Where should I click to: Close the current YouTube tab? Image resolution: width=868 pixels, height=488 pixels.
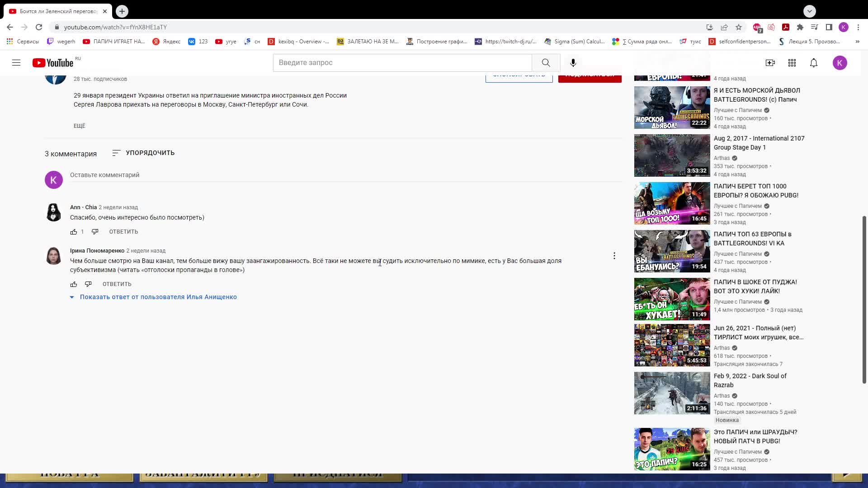pos(105,11)
